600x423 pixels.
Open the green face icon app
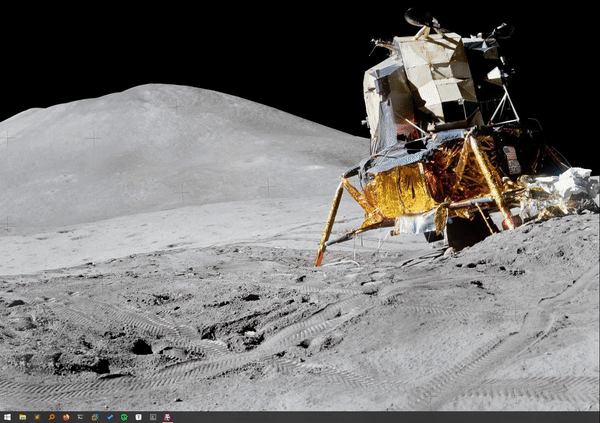pos(124,417)
